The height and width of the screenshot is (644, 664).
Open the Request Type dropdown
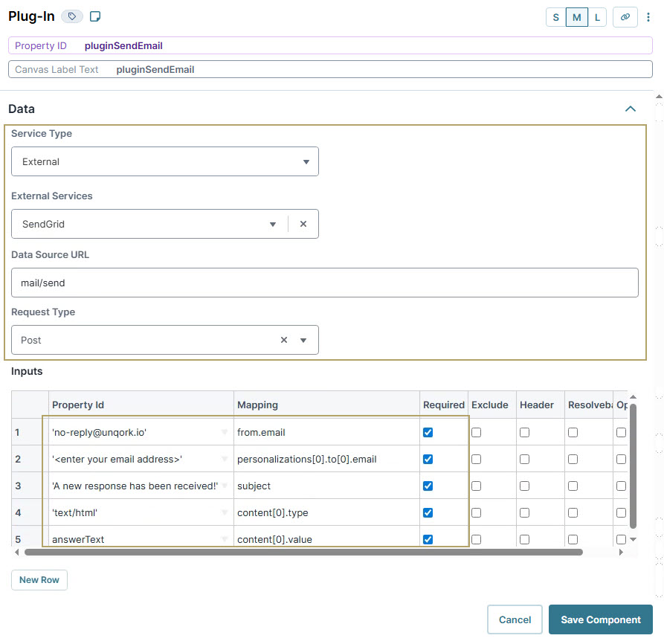[x=305, y=339]
